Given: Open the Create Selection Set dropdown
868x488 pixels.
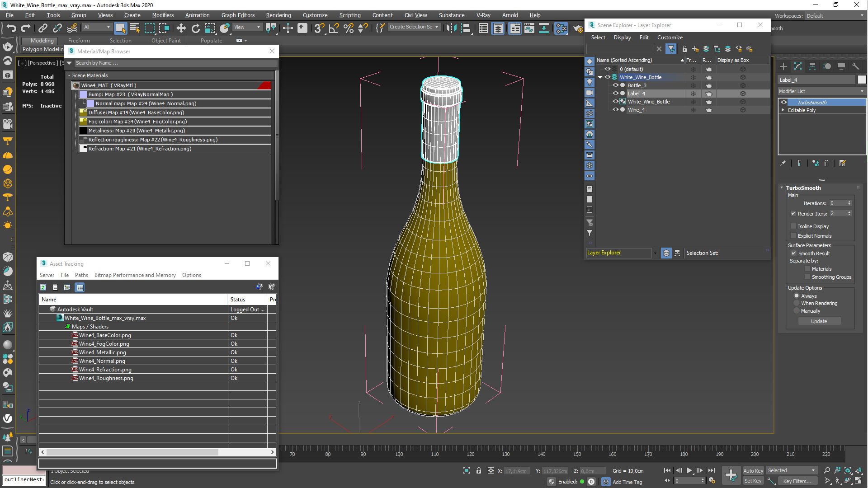Looking at the screenshot, I should (x=414, y=27).
